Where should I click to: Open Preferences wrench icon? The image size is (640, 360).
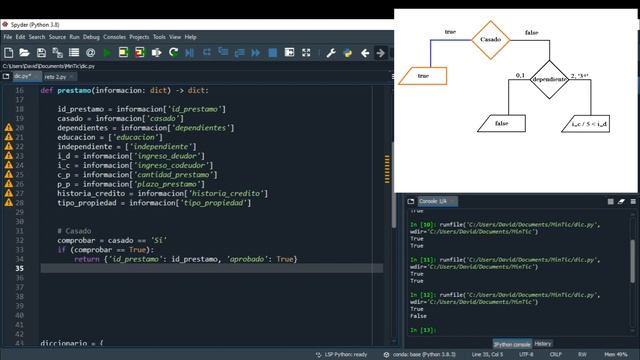click(331, 53)
